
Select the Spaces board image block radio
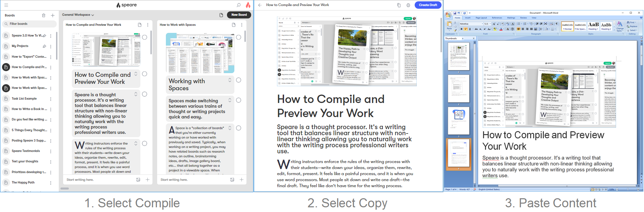[238, 37]
